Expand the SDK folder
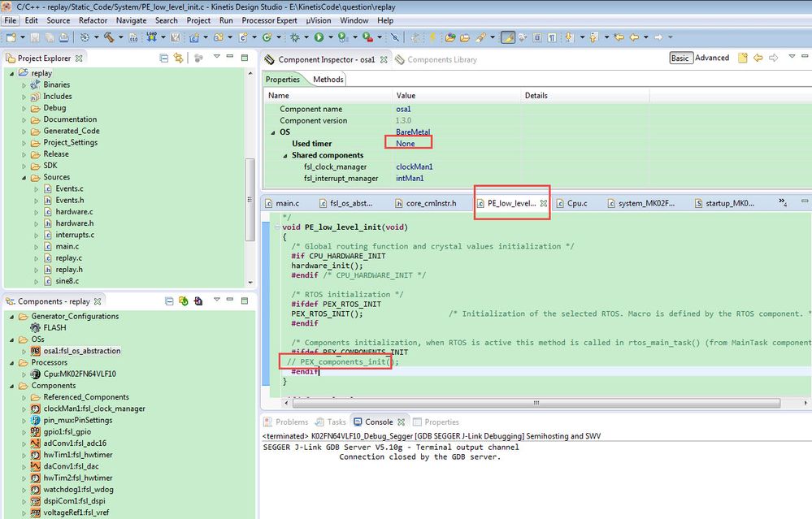Image resolution: width=812 pixels, height=519 pixels. coord(24,167)
